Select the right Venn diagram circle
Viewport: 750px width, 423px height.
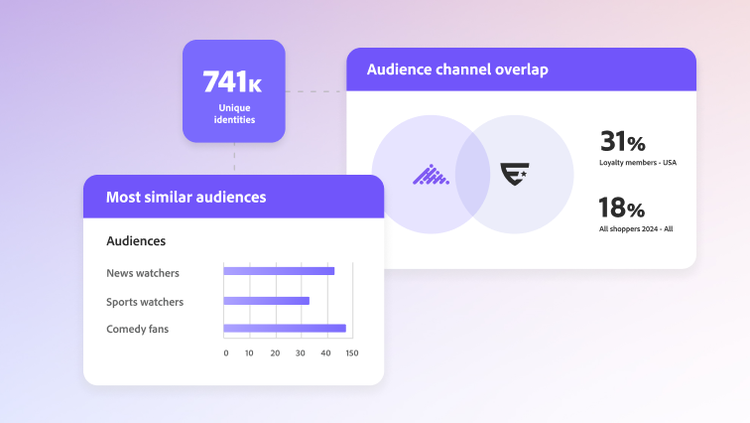click(540, 175)
